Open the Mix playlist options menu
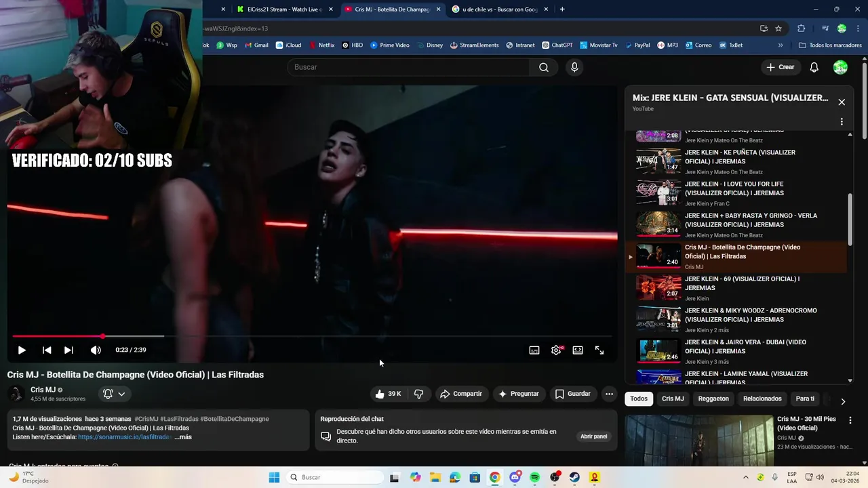The height and width of the screenshot is (488, 868). pyautogui.click(x=842, y=122)
